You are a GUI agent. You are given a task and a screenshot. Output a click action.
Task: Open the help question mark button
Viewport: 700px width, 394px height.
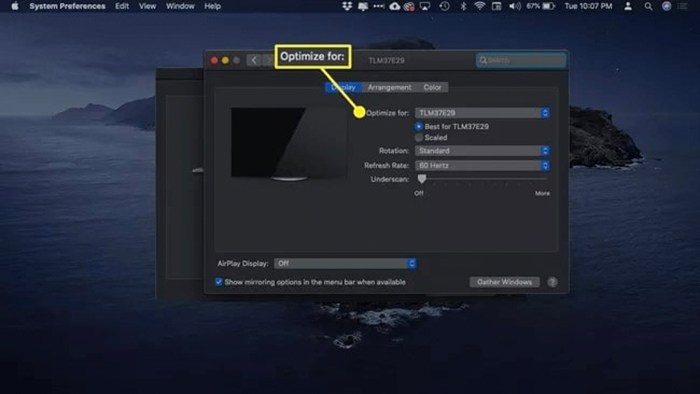coord(552,282)
